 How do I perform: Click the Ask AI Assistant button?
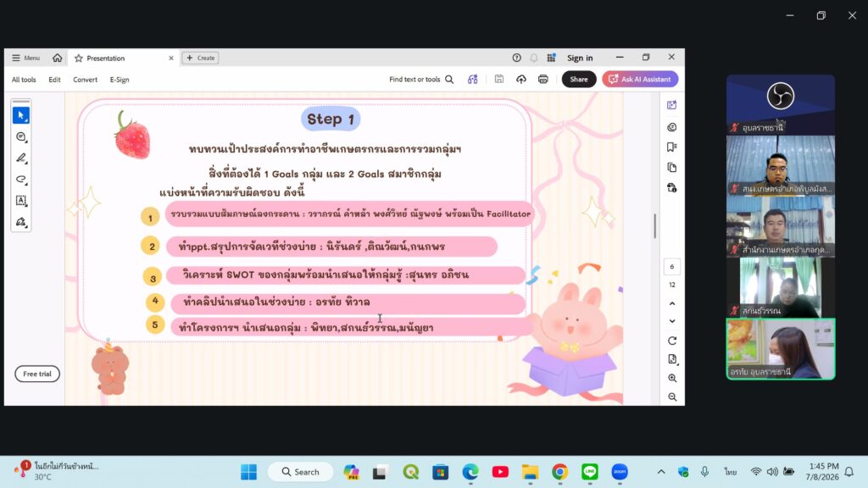coord(640,79)
